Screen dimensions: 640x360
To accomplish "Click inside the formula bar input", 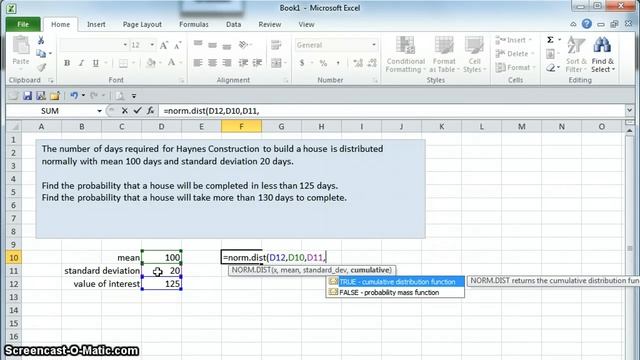I will [392, 111].
